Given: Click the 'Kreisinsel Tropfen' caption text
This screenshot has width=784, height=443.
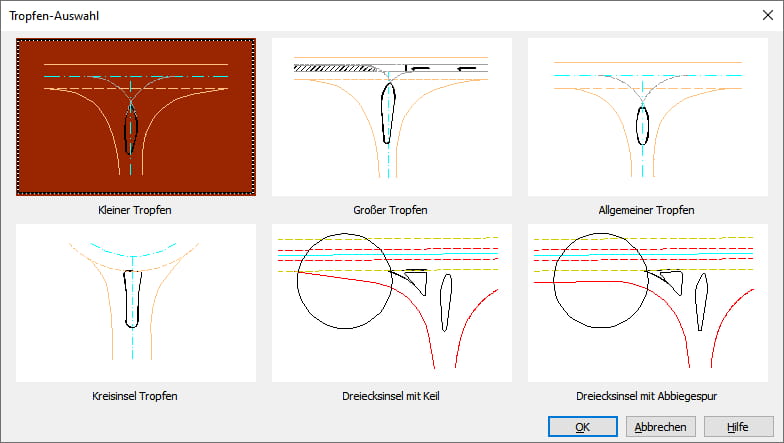Looking at the screenshot, I should click(x=135, y=396).
